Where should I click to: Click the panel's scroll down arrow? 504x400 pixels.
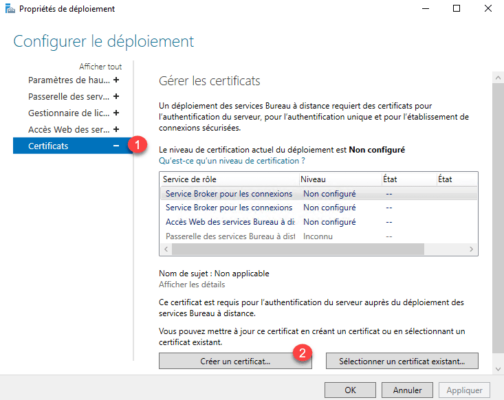tap(498, 369)
